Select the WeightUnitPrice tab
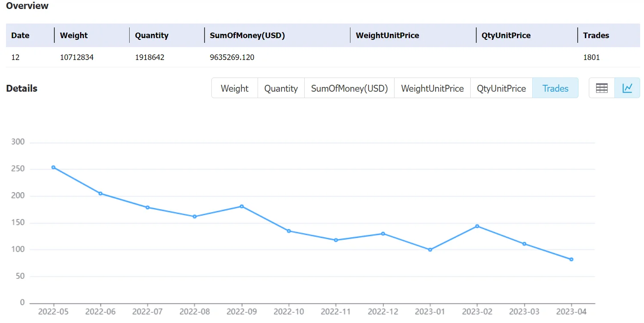The image size is (644, 323). click(x=432, y=88)
